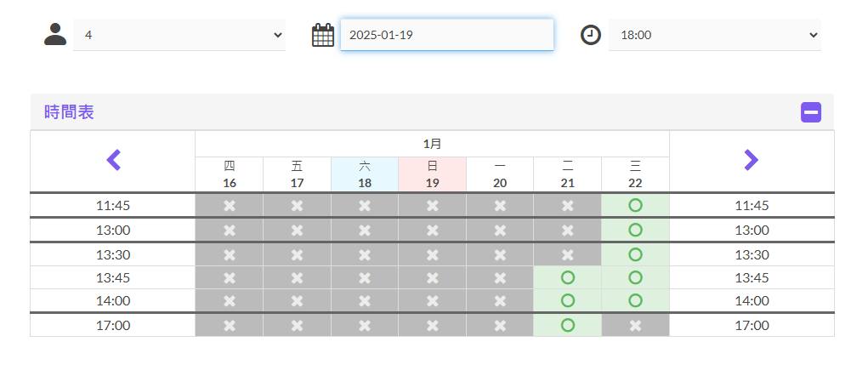This screenshot has height=376, width=868.
Task: Collapse the 時間表 panel with minus icon
Action: pos(811,112)
